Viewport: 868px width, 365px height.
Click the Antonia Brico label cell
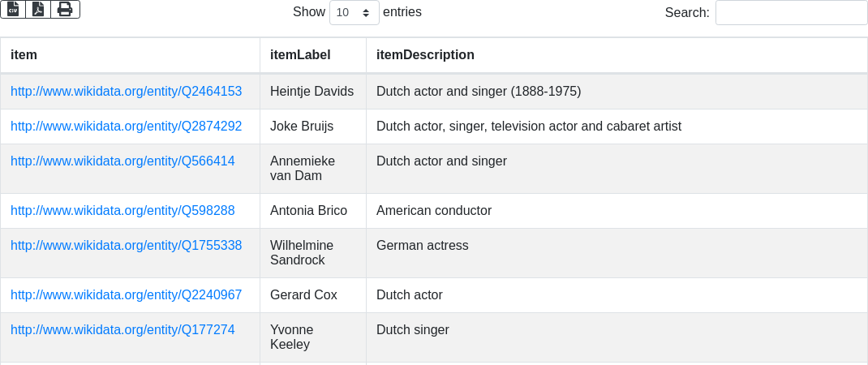(x=308, y=211)
